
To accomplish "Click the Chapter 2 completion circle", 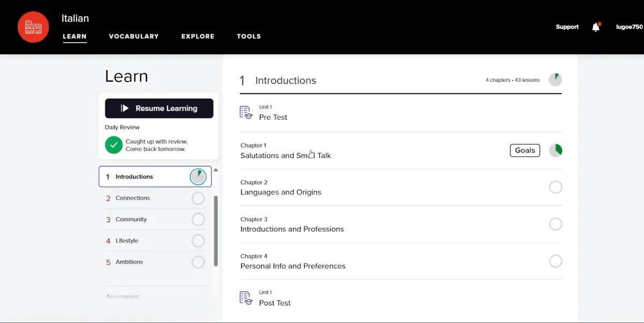I will pos(555,187).
